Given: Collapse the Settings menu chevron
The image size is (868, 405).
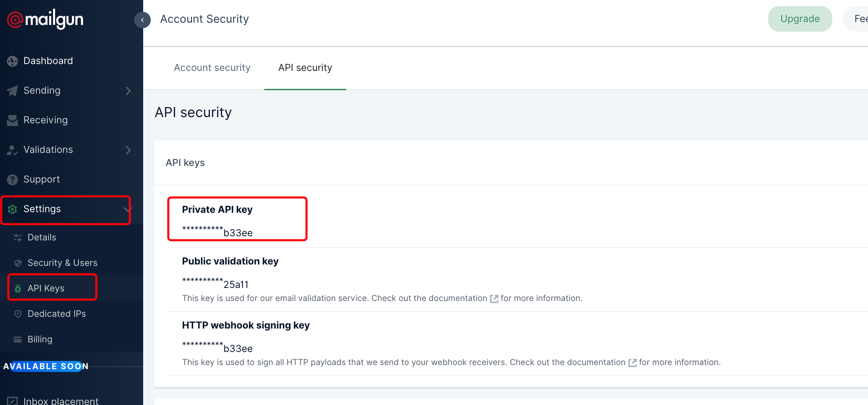Looking at the screenshot, I should [127, 209].
